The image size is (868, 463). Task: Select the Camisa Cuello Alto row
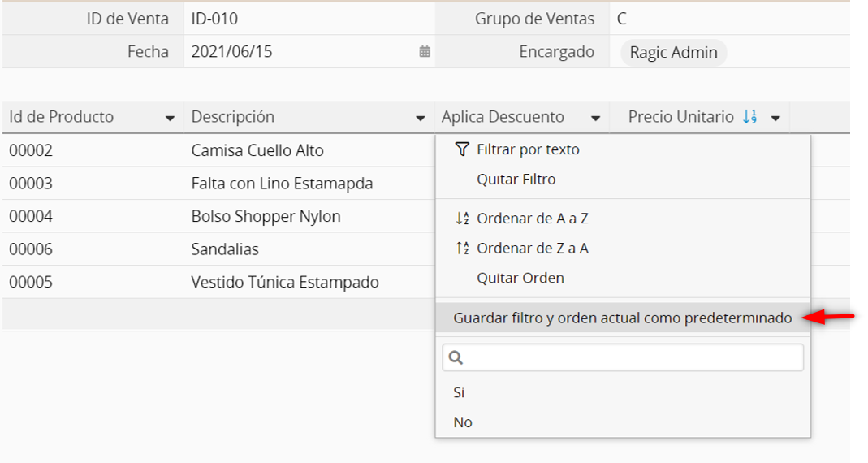[257, 150]
